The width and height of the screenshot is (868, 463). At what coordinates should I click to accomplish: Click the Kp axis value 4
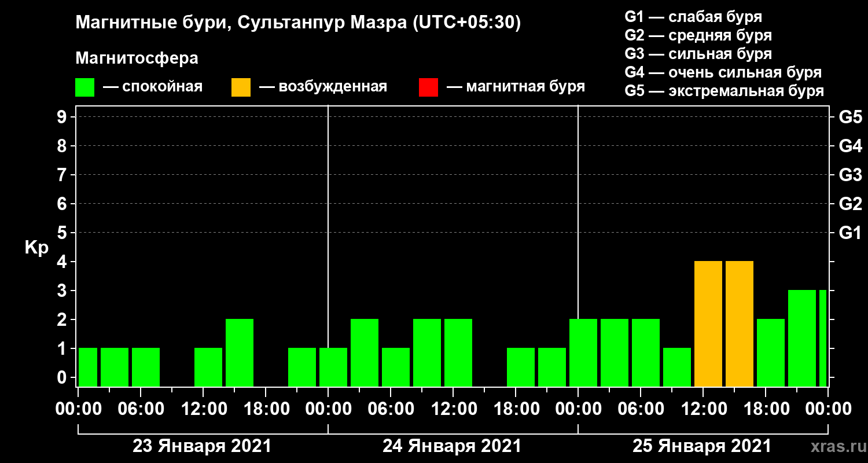[x=63, y=262]
